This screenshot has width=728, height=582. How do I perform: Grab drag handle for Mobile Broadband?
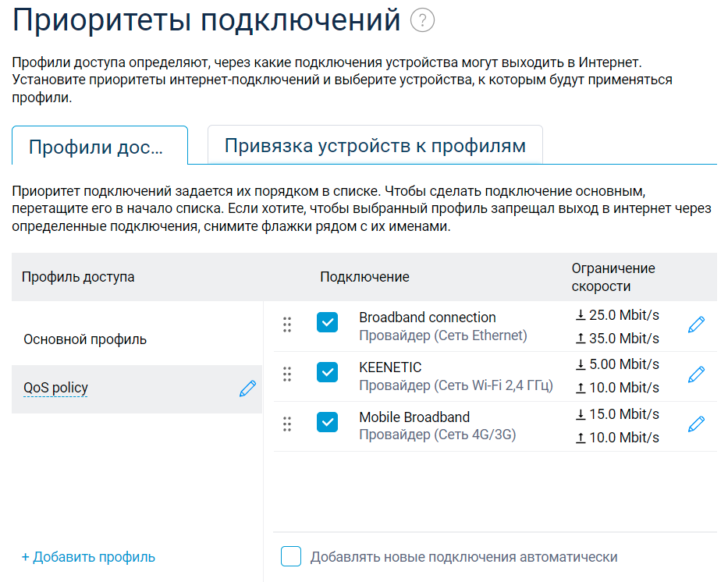coord(287,424)
